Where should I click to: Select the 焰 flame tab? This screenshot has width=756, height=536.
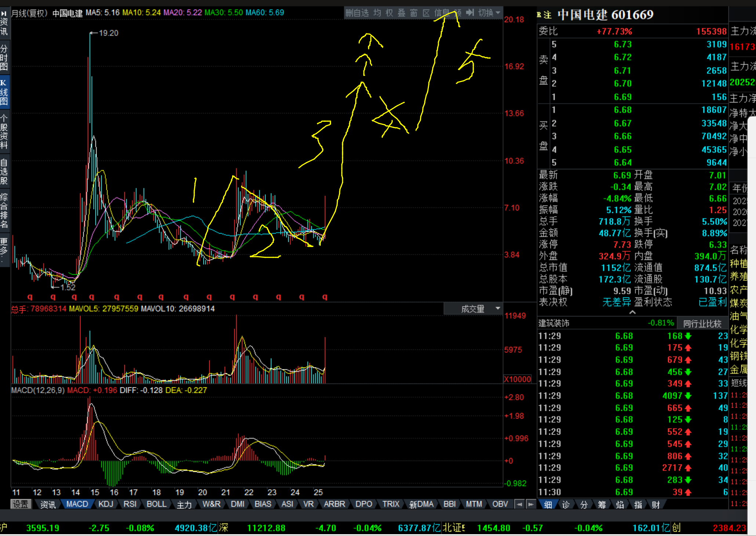620,505
